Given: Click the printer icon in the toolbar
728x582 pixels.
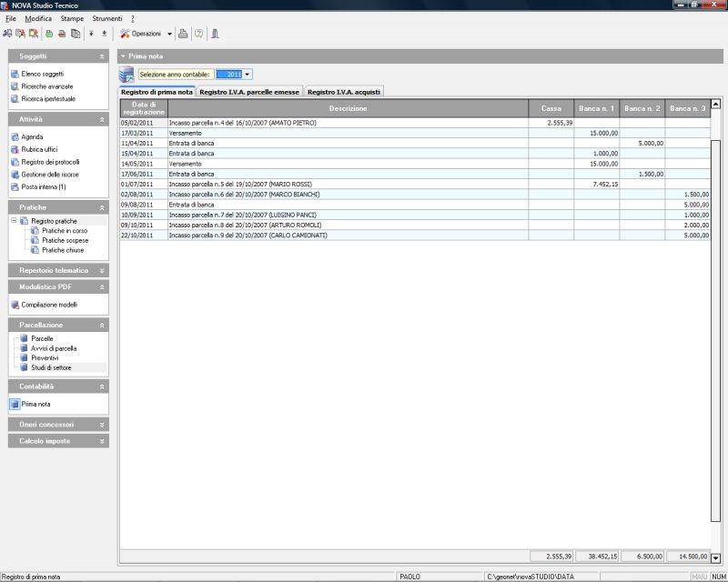Looking at the screenshot, I should click(182, 34).
